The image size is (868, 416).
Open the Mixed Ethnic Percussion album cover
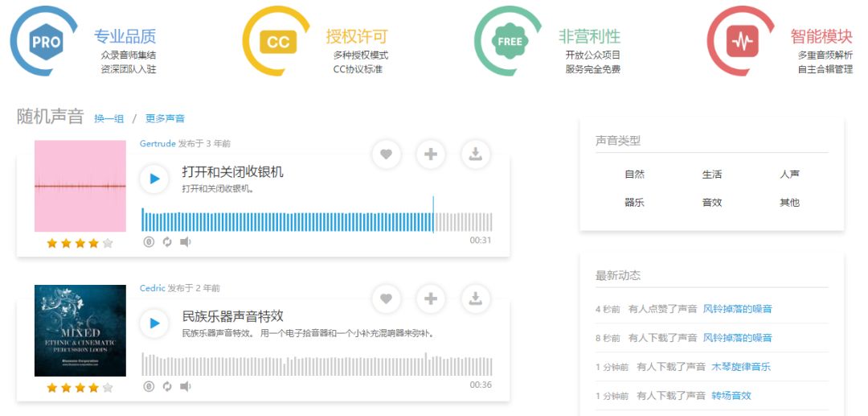[80, 331]
